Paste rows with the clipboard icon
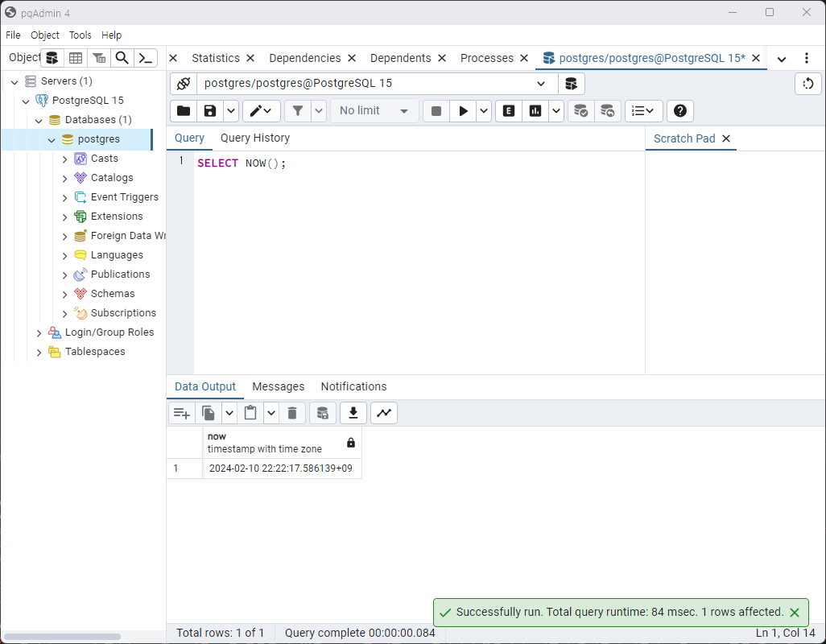This screenshot has width=826, height=644. pyautogui.click(x=250, y=413)
